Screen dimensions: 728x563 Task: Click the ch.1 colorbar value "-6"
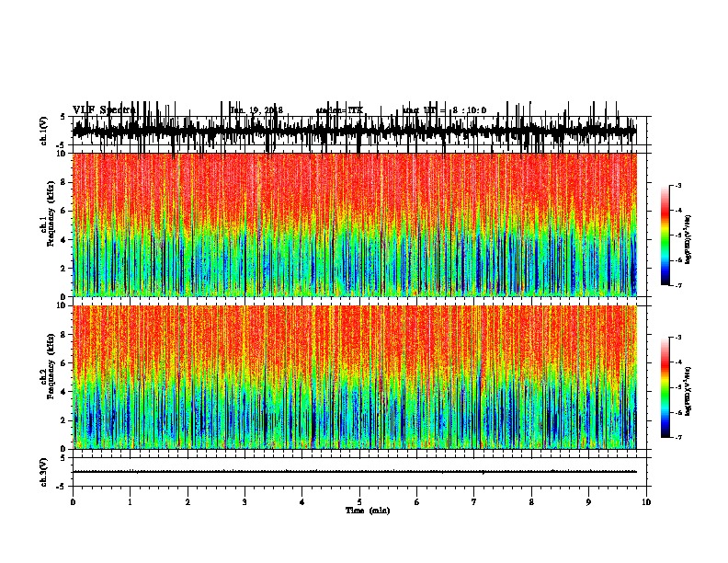[677, 260]
